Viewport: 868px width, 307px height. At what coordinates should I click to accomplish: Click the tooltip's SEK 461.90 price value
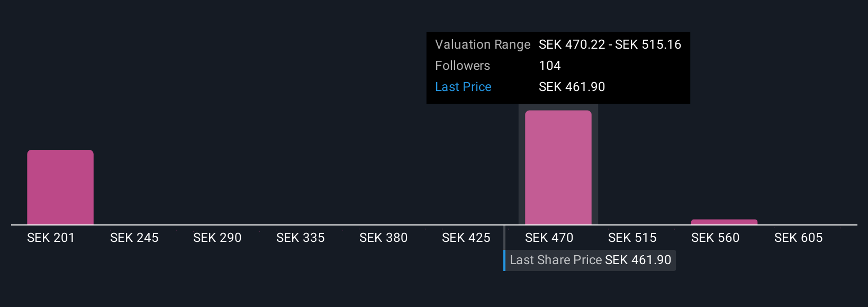(x=572, y=87)
